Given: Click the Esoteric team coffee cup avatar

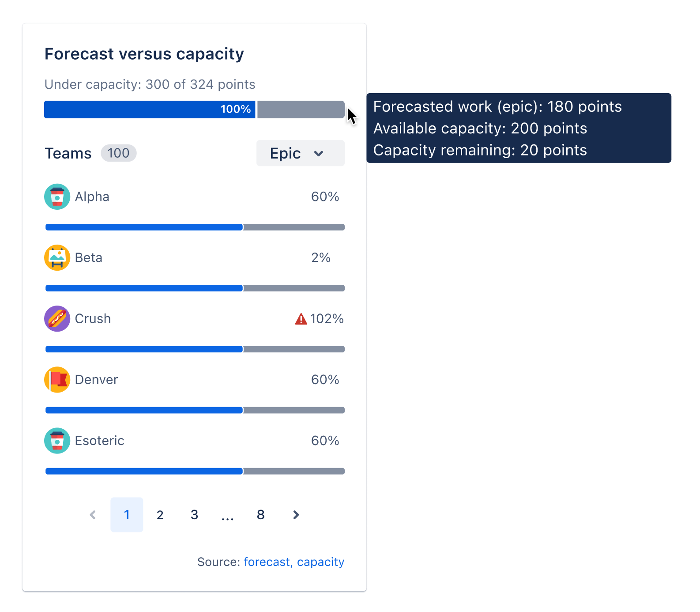Looking at the screenshot, I should [x=57, y=440].
